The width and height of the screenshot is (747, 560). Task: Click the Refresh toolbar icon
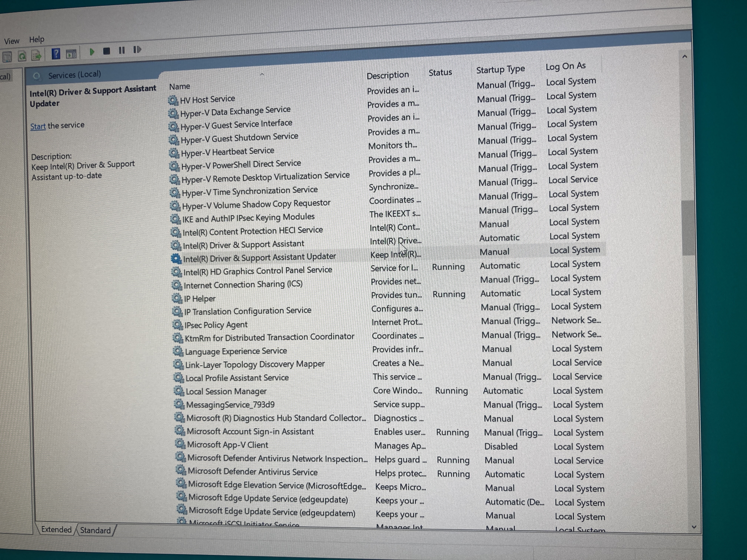pyautogui.click(x=22, y=56)
